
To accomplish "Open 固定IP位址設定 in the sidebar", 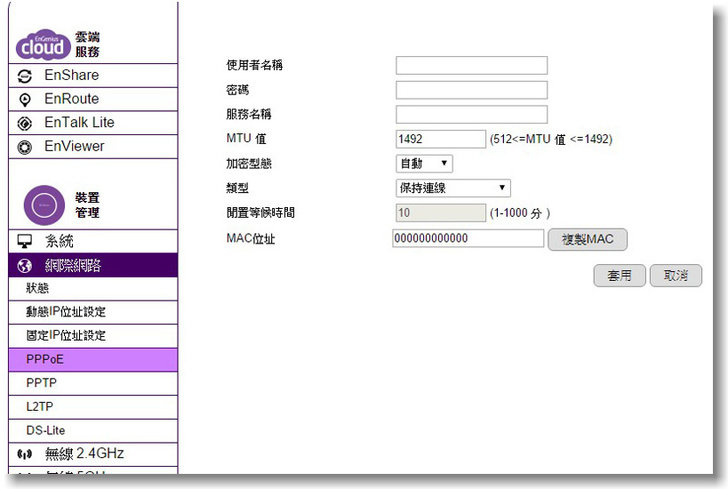I will coord(66,336).
